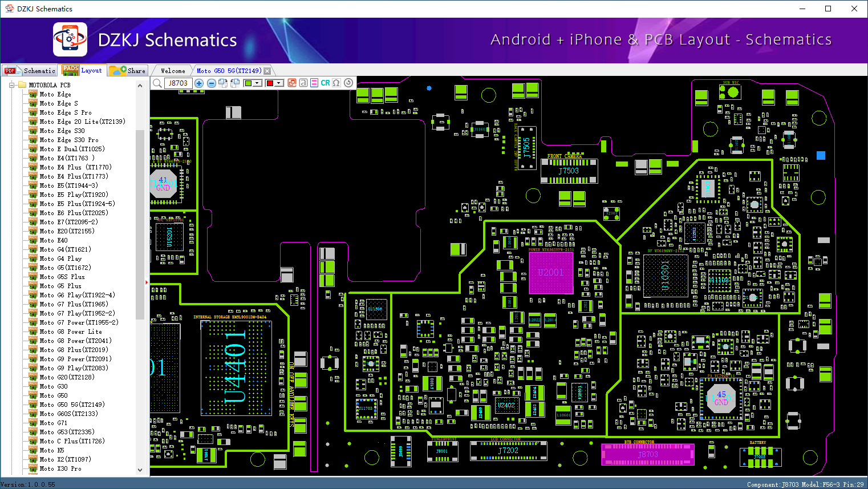Open the red color dropdown arrow
The image size is (868, 489).
click(x=279, y=83)
